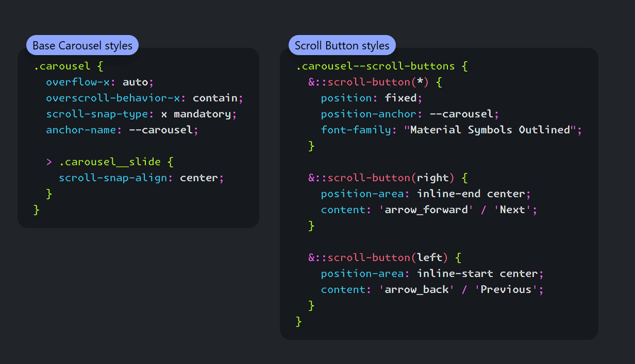Click the "anchor-name: --carousel;" line
This screenshot has height=364, width=635.
(x=122, y=130)
